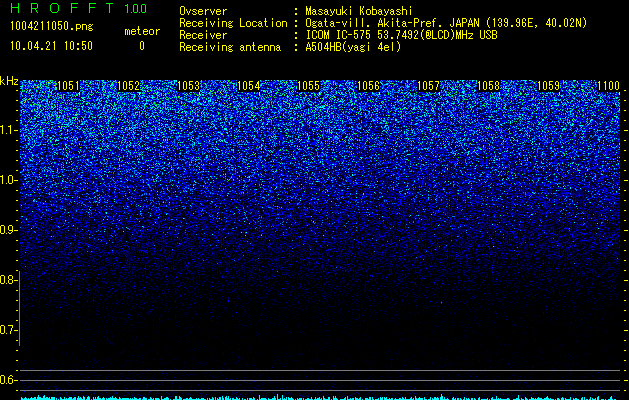Click the gray vertical range bar near 0.8
629x400 pixels.
[x=20, y=308]
